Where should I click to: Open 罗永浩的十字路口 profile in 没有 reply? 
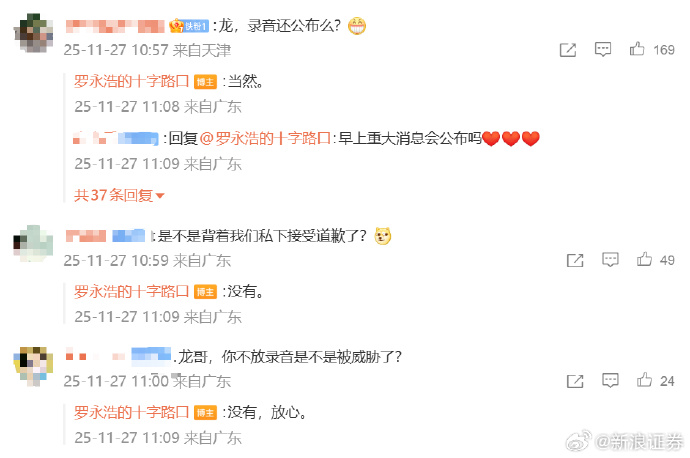(x=131, y=291)
